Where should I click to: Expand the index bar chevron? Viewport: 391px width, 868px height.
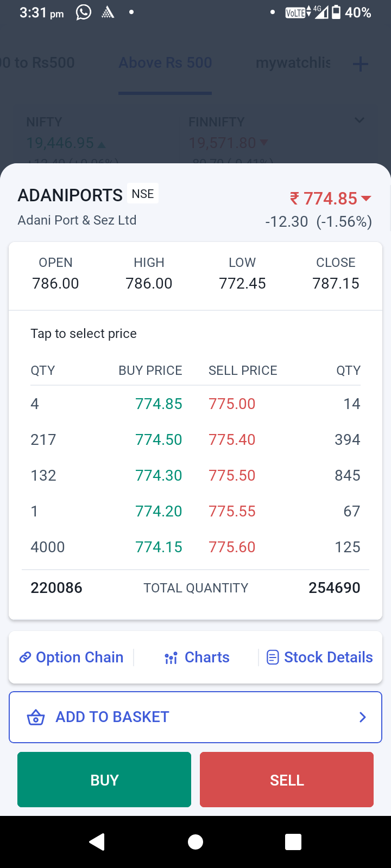click(360, 120)
